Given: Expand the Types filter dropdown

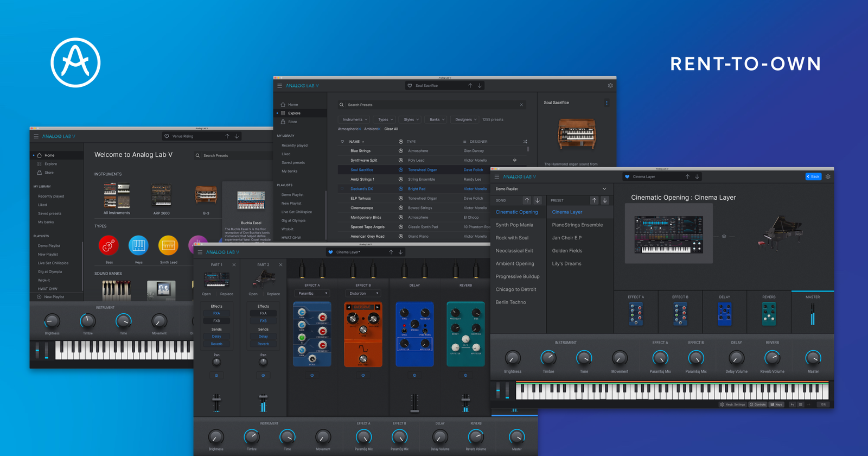Looking at the screenshot, I should tap(385, 119).
